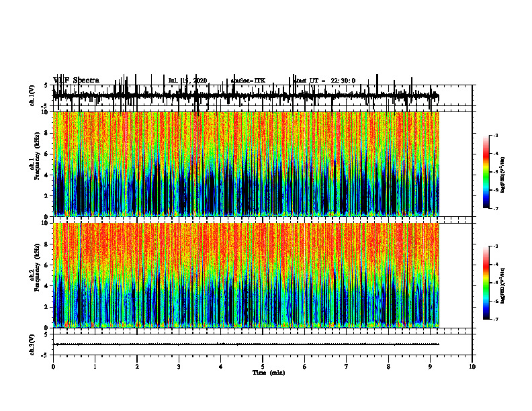Click time axis tick label "6"
The width and height of the screenshot is (532, 411).
click(x=305, y=367)
